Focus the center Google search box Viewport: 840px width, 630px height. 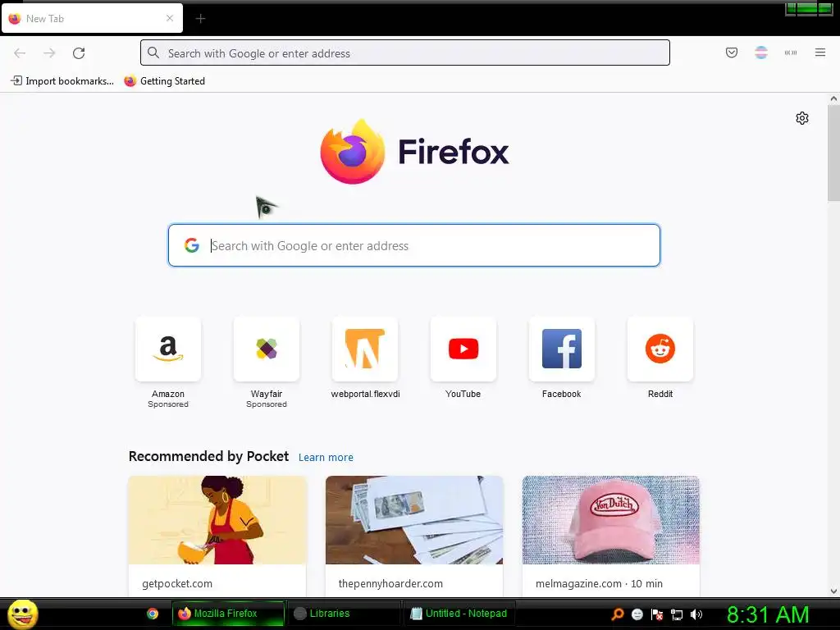pyautogui.click(x=414, y=245)
